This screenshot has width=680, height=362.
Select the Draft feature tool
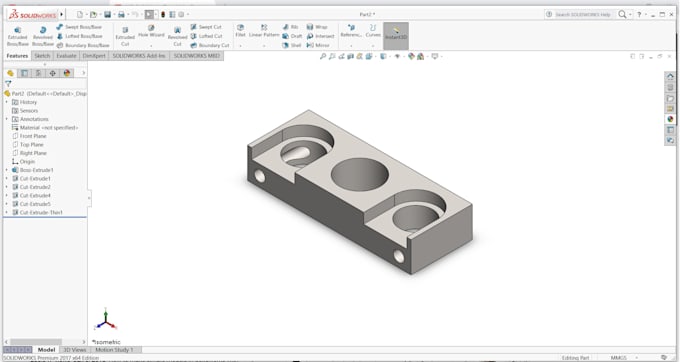pyautogui.click(x=292, y=36)
